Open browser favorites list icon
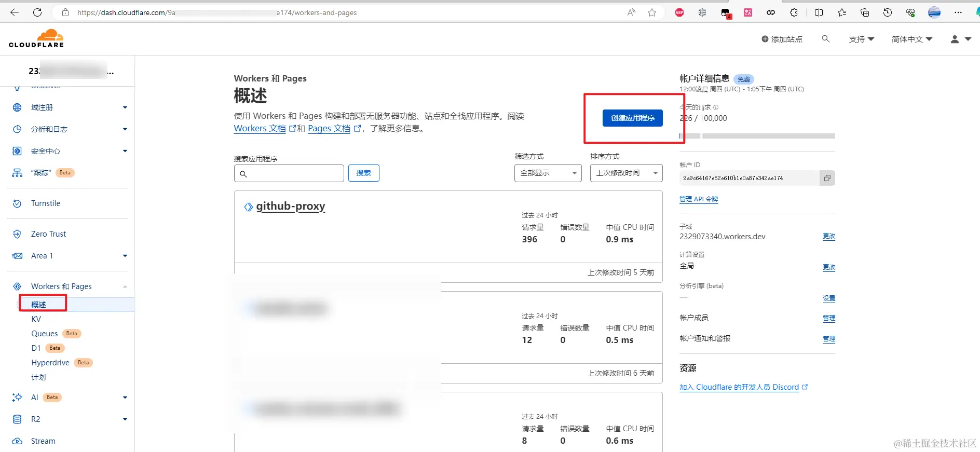The image size is (980, 452). 841,12
